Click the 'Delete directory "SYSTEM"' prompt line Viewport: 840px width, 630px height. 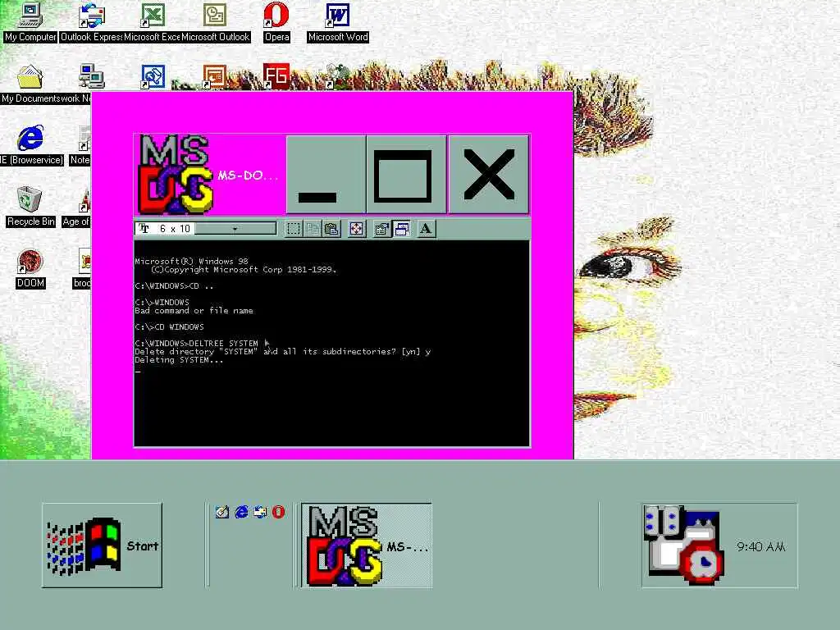coord(282,351)
